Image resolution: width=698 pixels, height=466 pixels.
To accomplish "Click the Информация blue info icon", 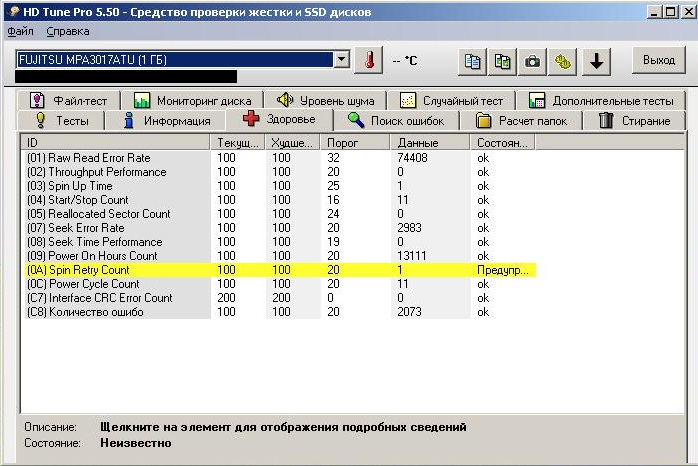I will (129, 120).
